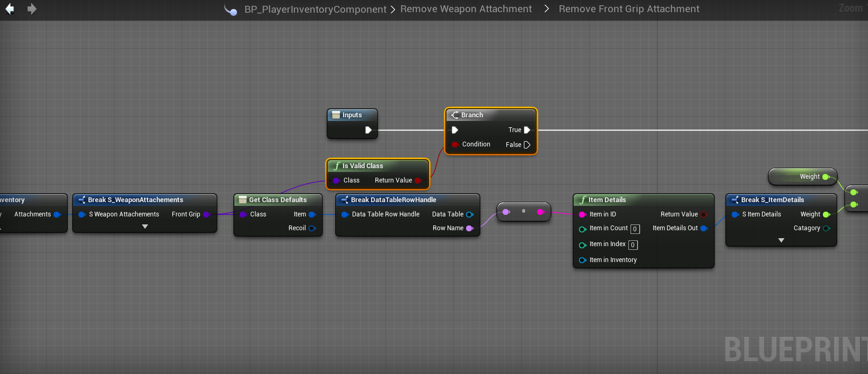
Task: Click the Item in Index value field
Action: pyautogui.click(x=633, y=245)
